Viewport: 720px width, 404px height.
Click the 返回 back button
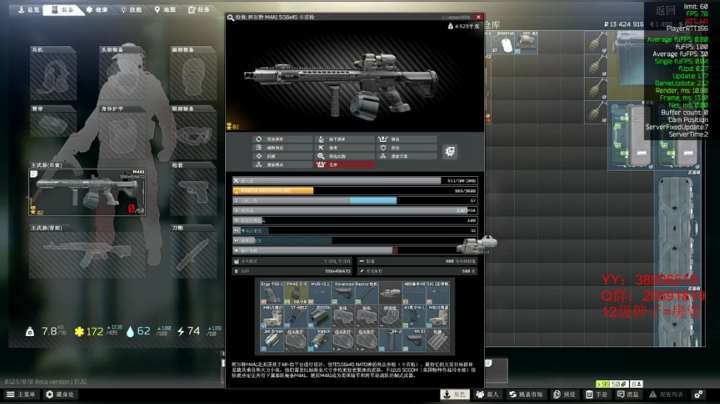point(665,10)
